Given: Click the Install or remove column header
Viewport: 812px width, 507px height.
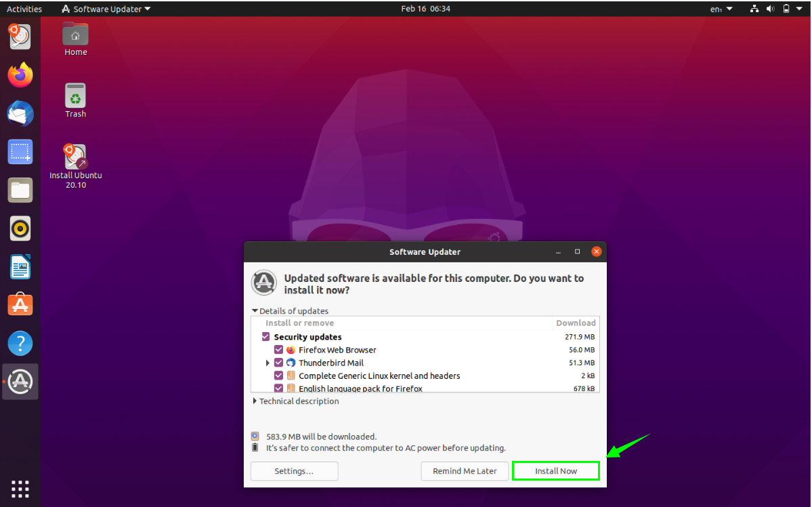Looking at the screenshot, I should (x=300, y=323).
